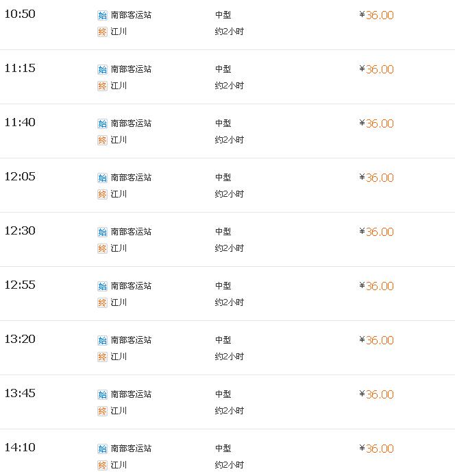Click the ¥36.00 price for 11:40 bus
Image resolution: width=455 pixels, height=476 pixels.
coord(376,123)
